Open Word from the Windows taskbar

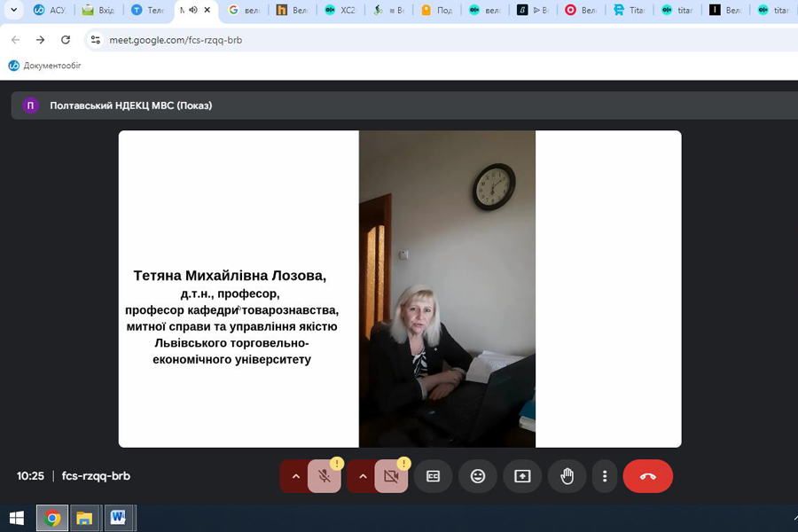118,518
